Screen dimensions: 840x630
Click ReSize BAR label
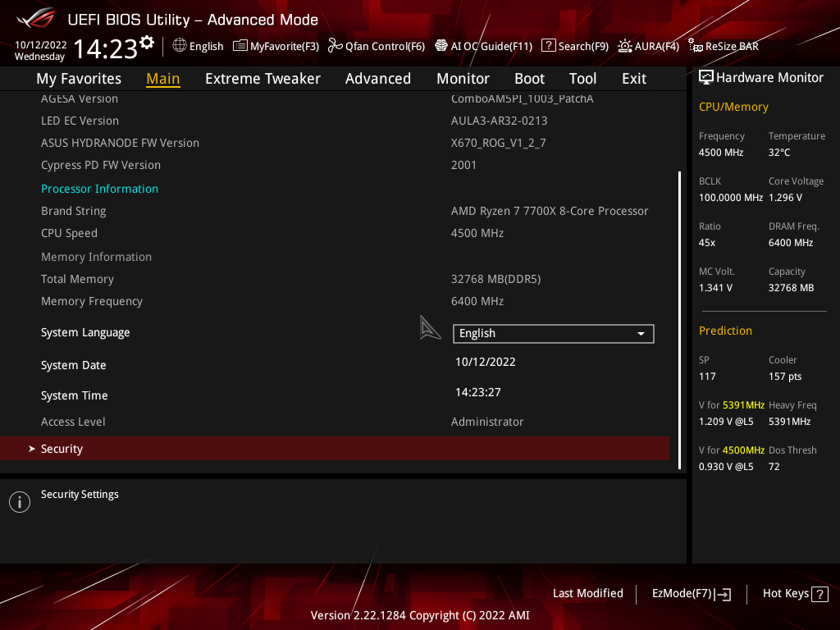tap(732, 46)
